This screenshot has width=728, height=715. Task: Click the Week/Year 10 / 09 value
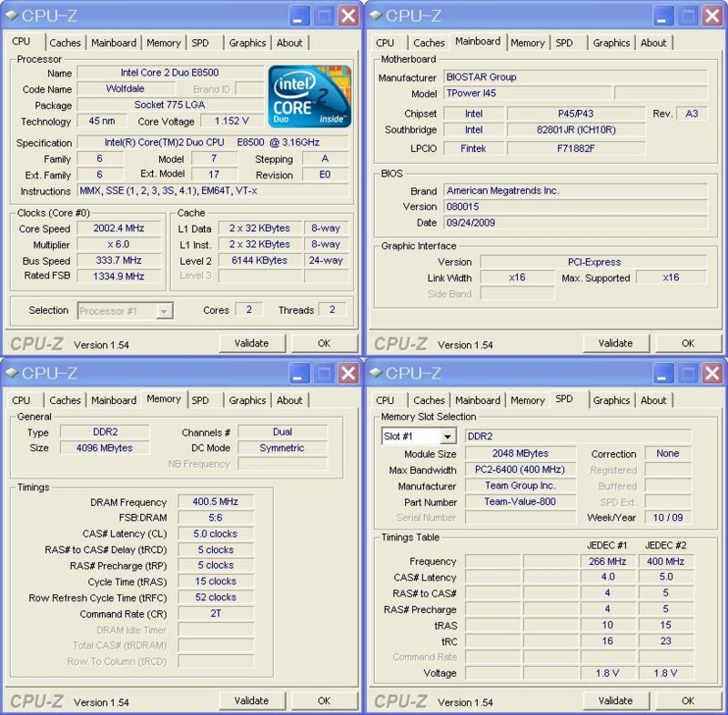tap(668, 518)
